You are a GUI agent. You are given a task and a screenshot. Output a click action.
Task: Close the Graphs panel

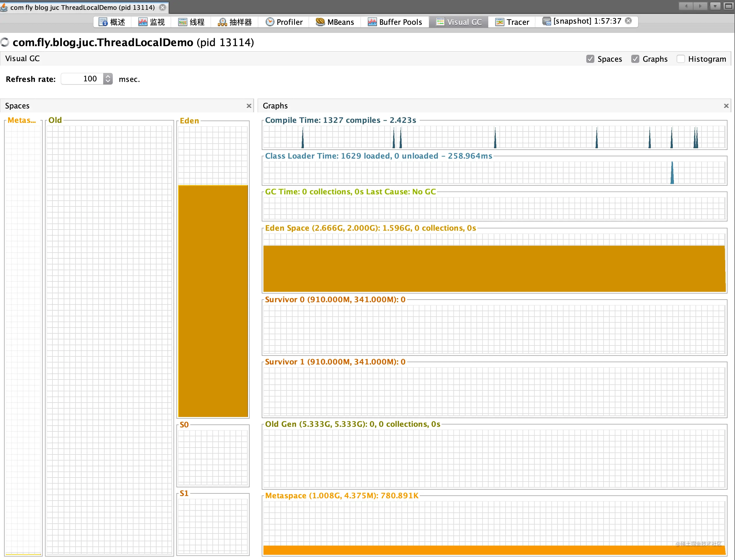pos(726,106)
